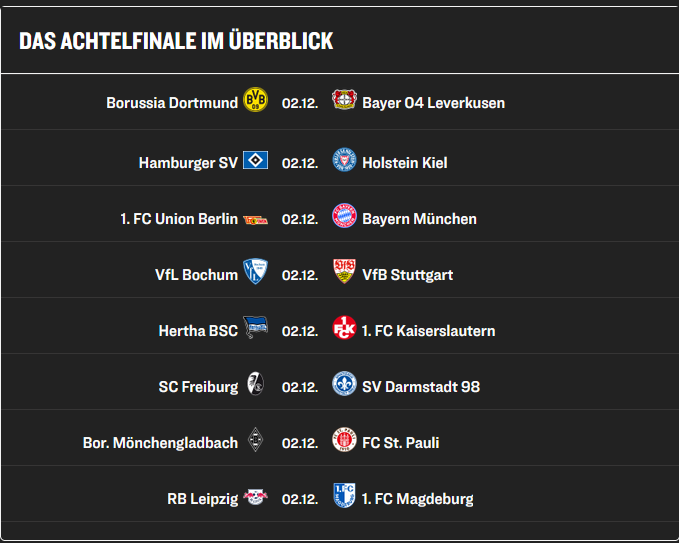Image resolution: width=679 pixels, height=543 pixels.
Task: Click the SV Darmstadt 98 team name
Action: pos(421,387)
